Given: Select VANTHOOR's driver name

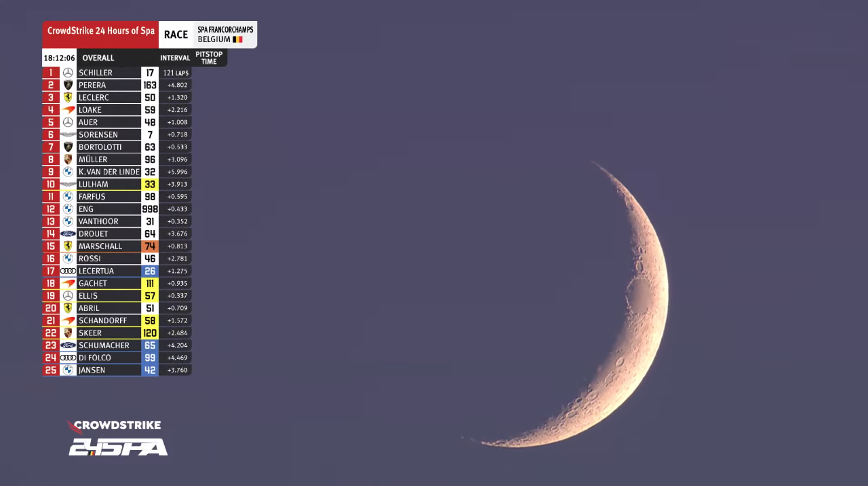Looking at the screenshot, I should pyautogui.click(x=98, y=221).
